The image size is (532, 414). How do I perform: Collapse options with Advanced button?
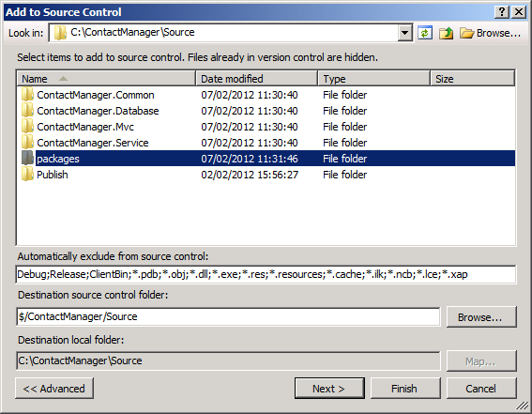point(54,389)
